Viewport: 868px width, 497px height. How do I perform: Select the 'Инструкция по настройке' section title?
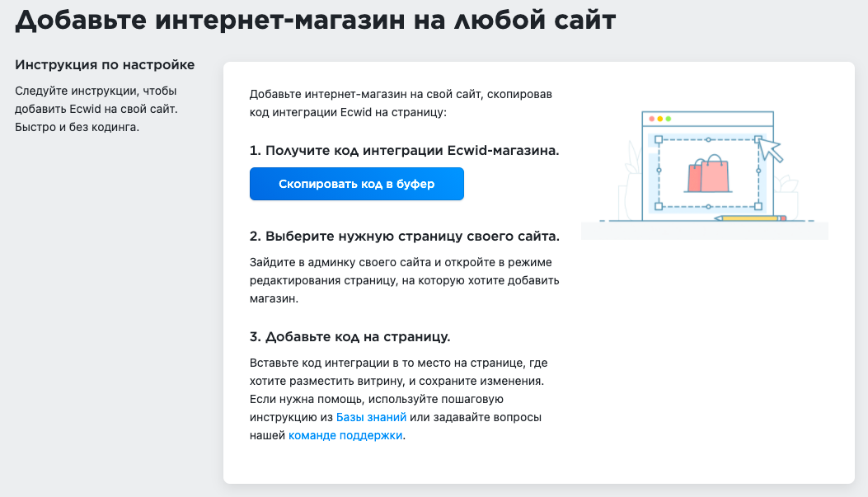pyautogui.click(x=105, y=64)
